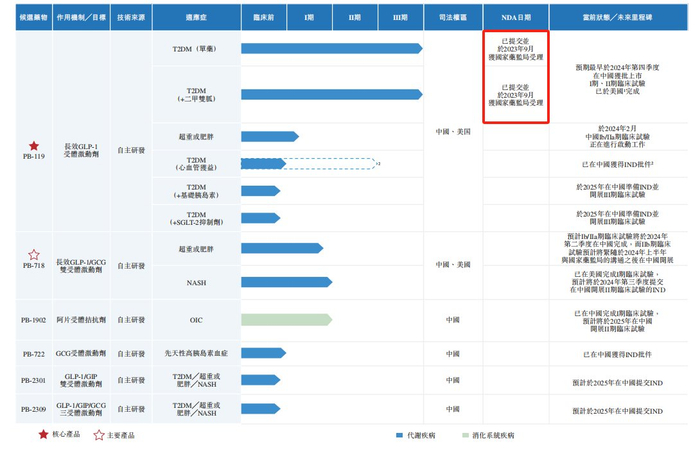Click the dashed-outline bar for T2DM(心血管獲益)
Screen dimensions: 700x451
point(309,164)
